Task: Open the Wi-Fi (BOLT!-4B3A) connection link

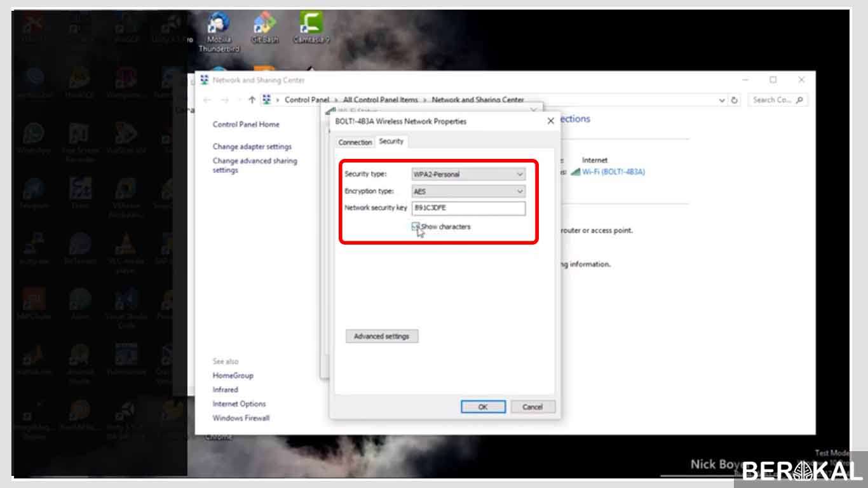Action: point(613,172)
